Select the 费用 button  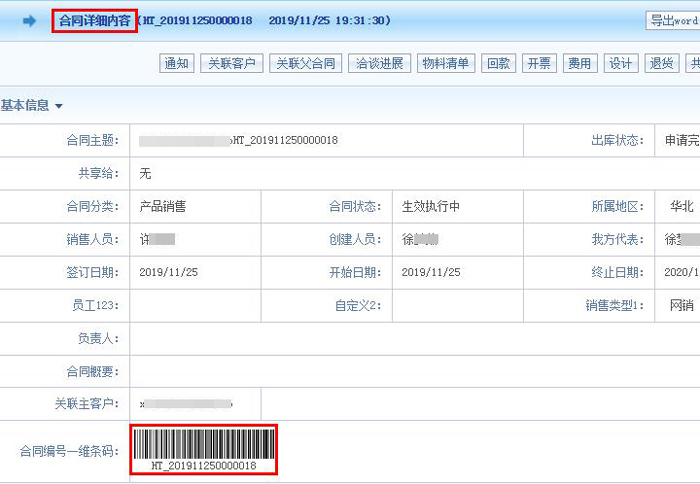point(579,64)
